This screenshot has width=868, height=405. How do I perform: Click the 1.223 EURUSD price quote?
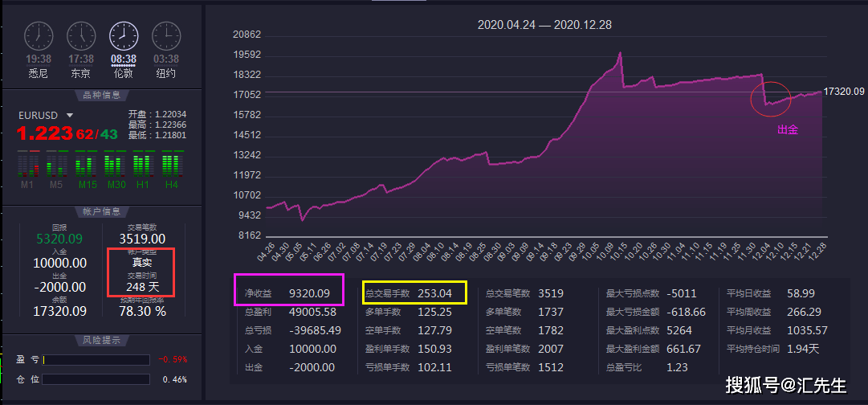(45, 133)
